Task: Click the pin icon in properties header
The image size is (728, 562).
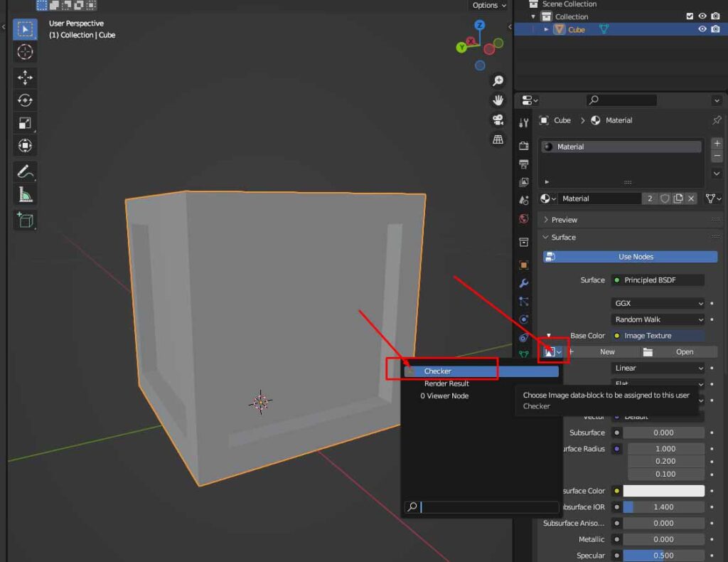Action: tap(717, 120)
